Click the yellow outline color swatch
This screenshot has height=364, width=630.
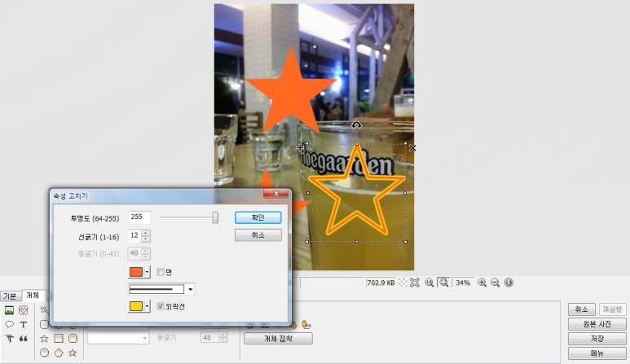[x=136, y=306]
